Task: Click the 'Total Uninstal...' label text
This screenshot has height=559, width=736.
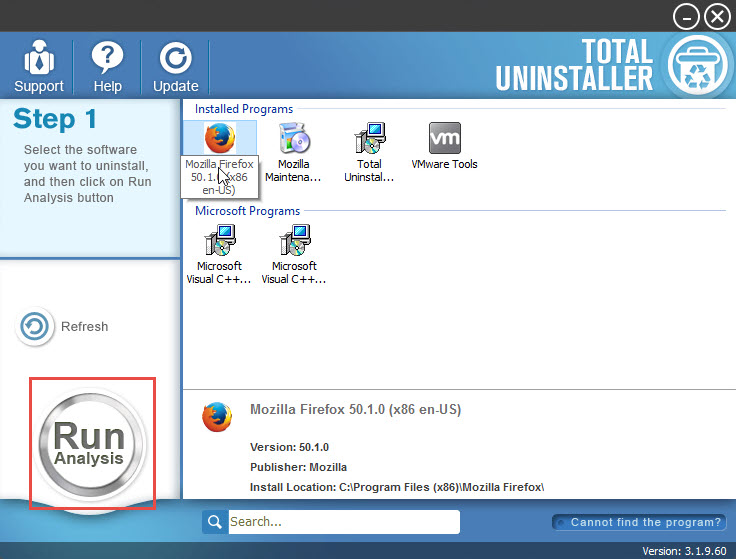Action: [x=369, y=170]
